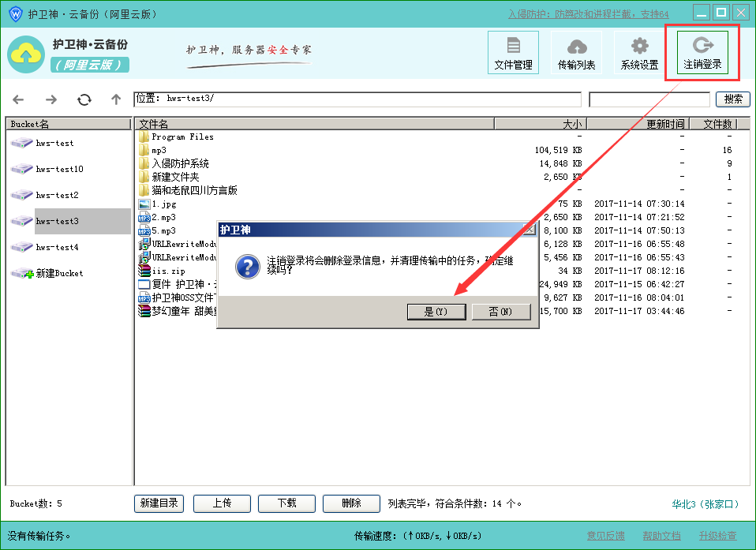Click the Program Files folder icon

click(x=144, y=137)
